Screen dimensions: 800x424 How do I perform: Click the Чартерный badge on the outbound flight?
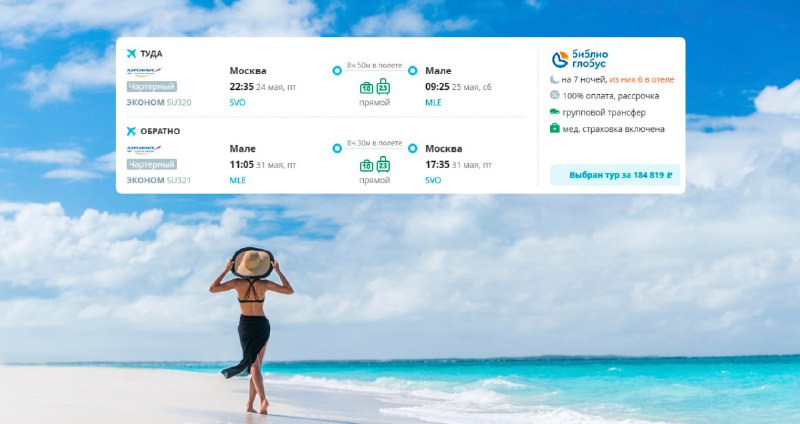(152, 87)
